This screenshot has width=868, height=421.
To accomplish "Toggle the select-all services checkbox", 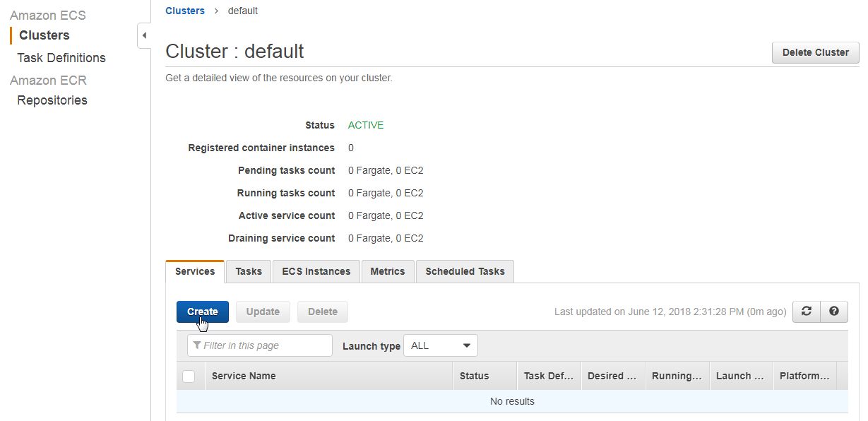I will click(x=189, y=376).
